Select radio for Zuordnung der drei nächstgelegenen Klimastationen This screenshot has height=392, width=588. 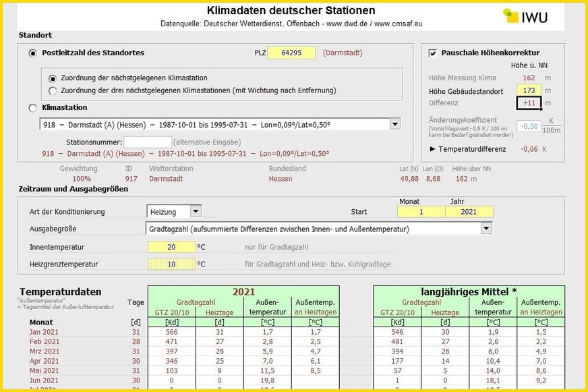53,90
